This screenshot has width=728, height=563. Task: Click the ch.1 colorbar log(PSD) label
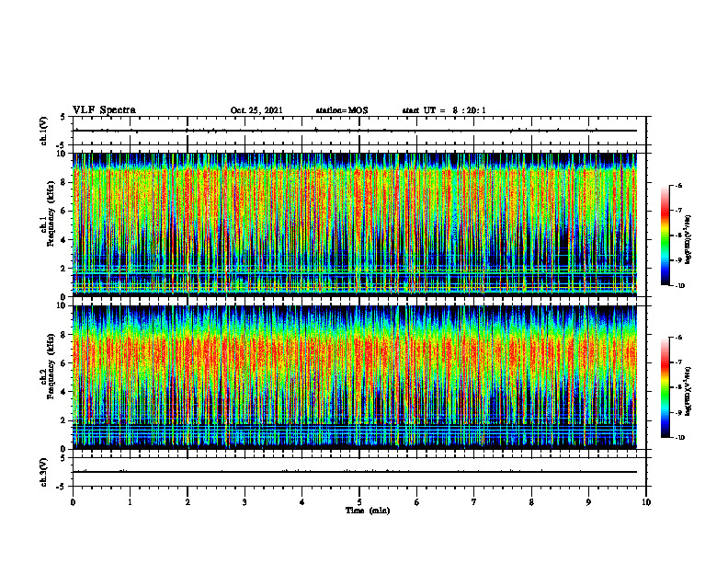pos(688,240)
